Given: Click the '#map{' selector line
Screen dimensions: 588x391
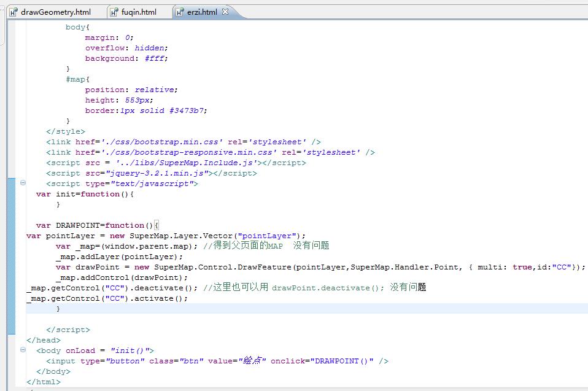Looking at the screenshot, I should tap(77, 79).
